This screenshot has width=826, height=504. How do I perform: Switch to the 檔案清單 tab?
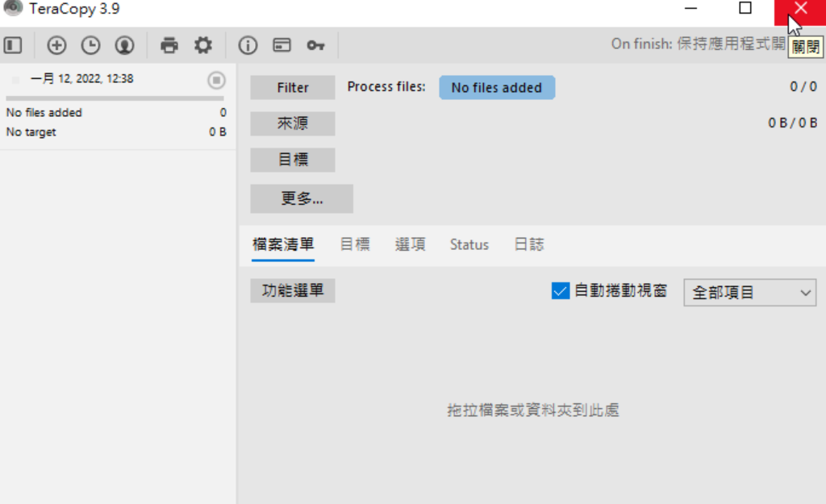coord(283,245)
